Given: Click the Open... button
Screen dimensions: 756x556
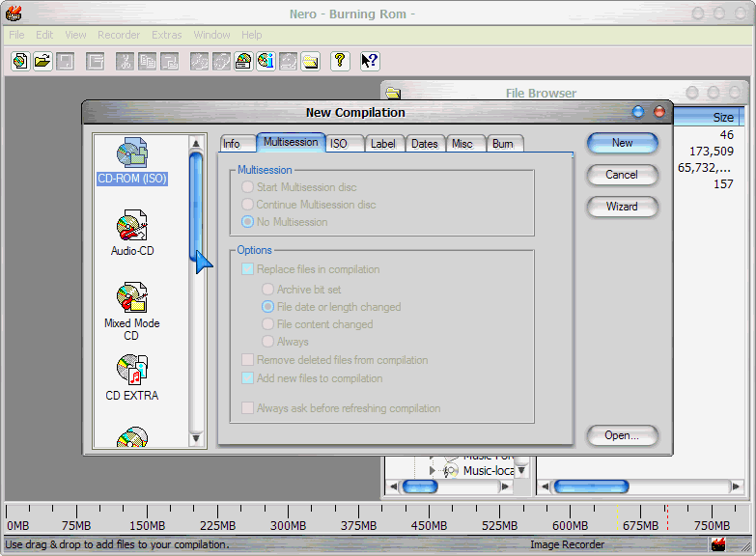Looking at the screenshot, I should [x=623, y=435].
